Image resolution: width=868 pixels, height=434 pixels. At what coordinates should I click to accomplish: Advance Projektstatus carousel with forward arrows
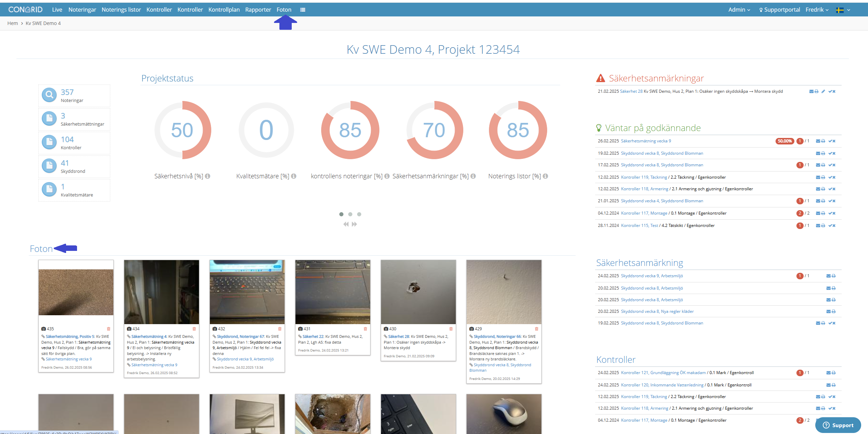(354, 224)
